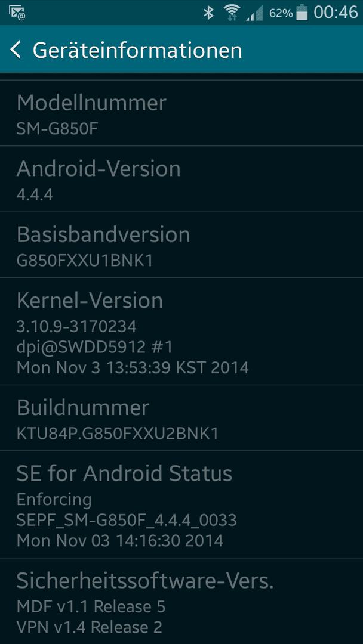
Task: Tap MDF v1.1 Release 5 text
Action: pyautogui.click(x=91, y=606)
